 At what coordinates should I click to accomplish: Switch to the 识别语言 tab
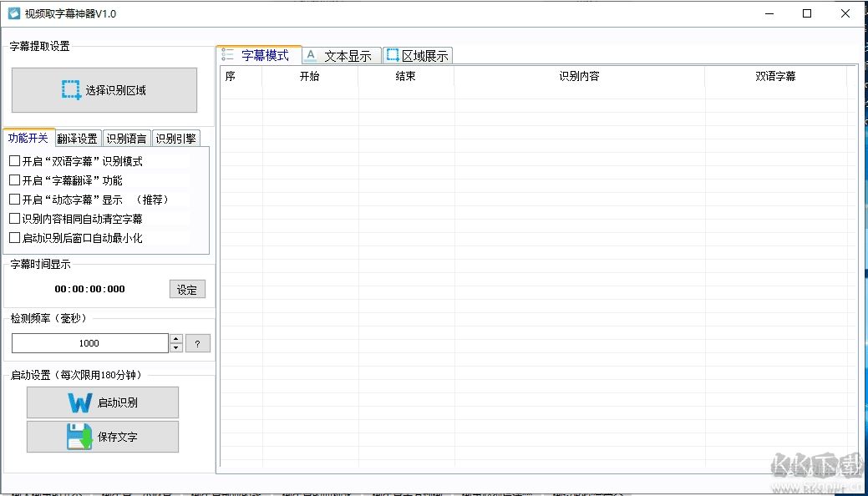tap(126, 138)
